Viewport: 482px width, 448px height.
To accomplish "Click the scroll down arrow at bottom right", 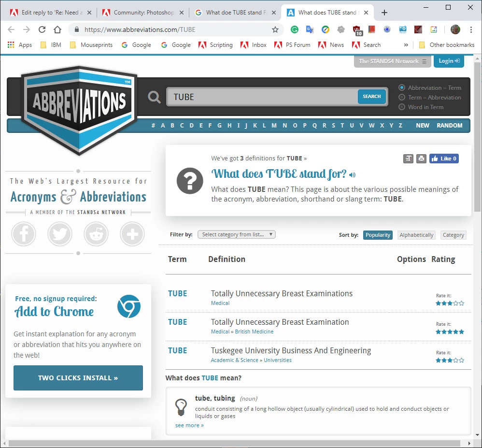I will coord(477,435).
